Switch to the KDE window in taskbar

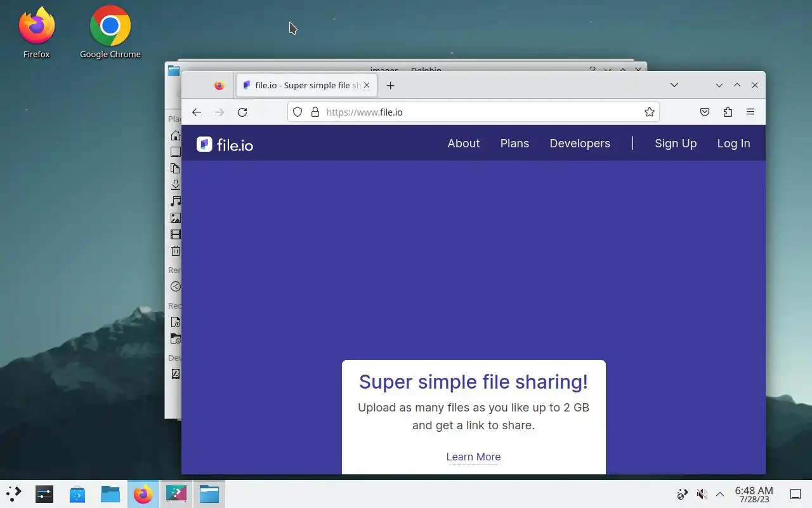[176, 494]
